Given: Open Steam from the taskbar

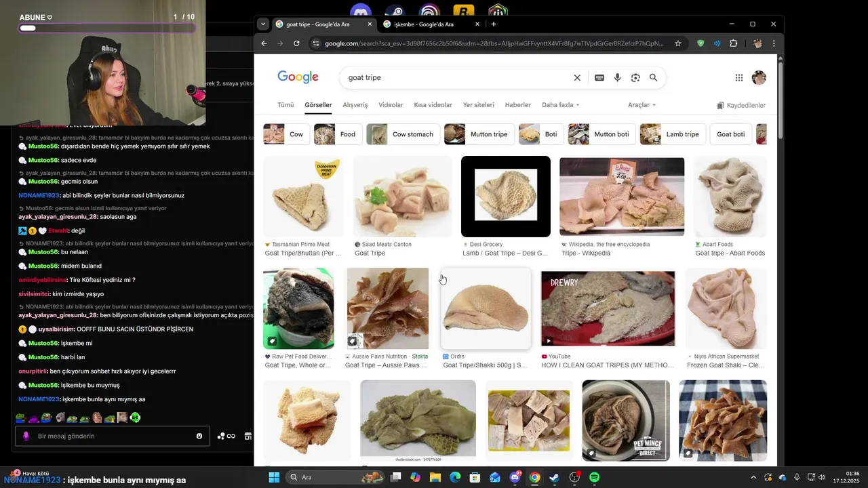Looking at the screenshot, I should 554,477.
